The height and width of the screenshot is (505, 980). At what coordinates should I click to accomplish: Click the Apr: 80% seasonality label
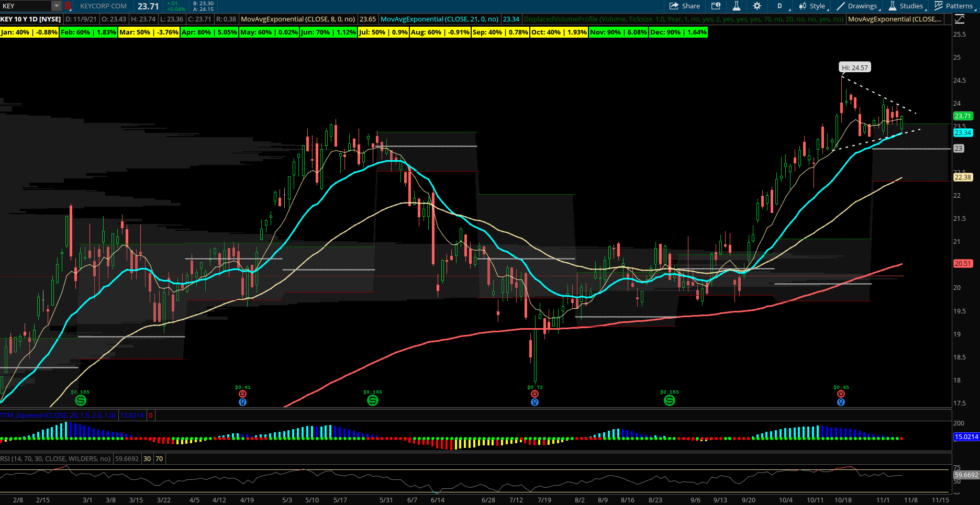click(x=209, y=32)
